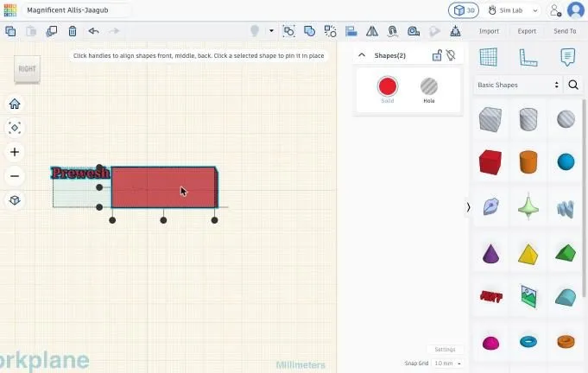Open the Notes tool in side panel

coord(568,57)
